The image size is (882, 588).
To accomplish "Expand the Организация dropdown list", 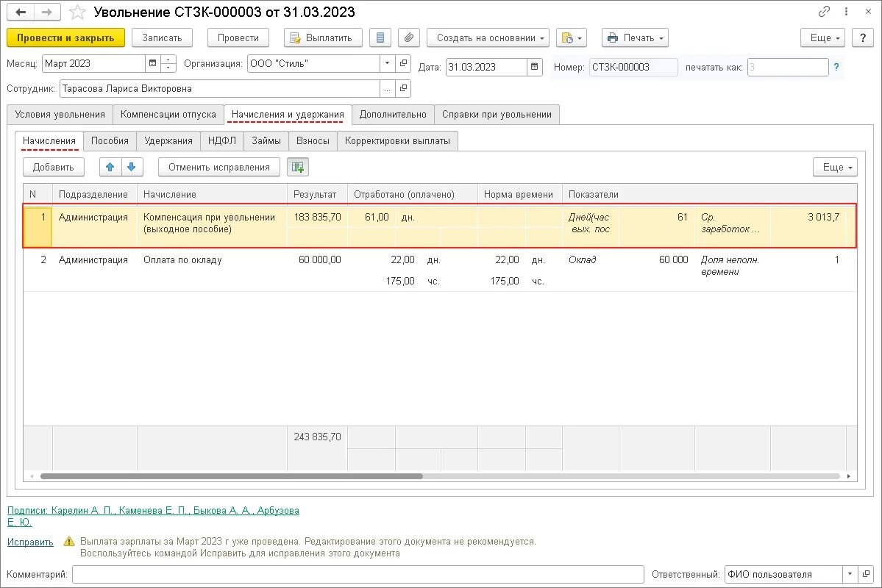I will (387, 63).
